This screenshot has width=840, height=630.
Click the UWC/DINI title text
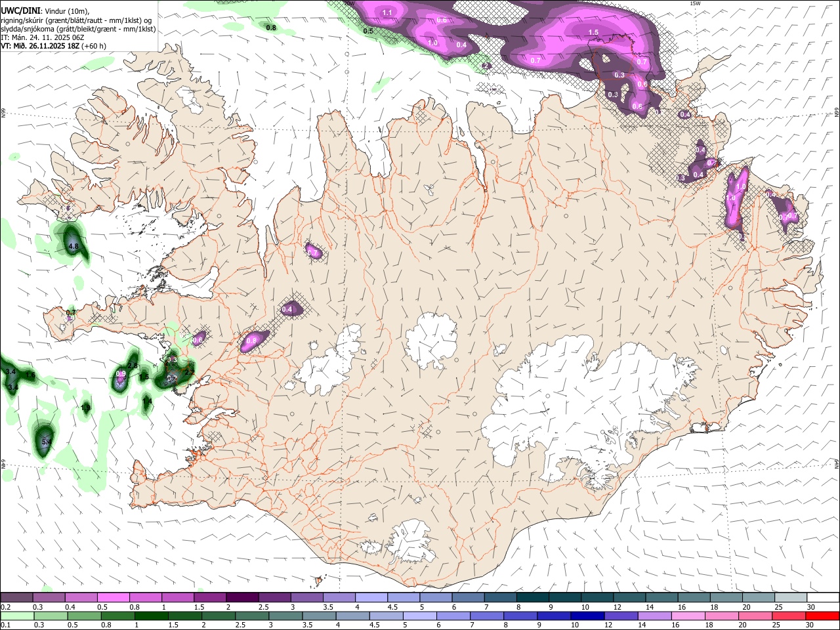pyautogui.click(x=20, y=10)
